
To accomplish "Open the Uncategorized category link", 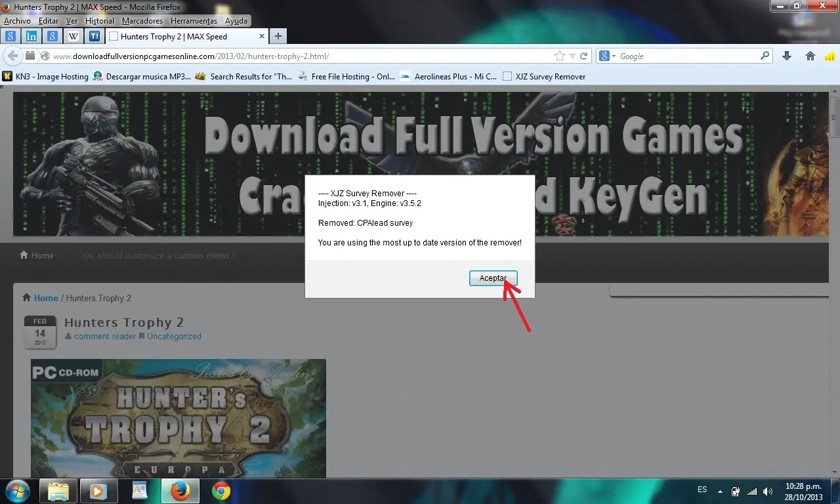I will (x=174, y=337).
